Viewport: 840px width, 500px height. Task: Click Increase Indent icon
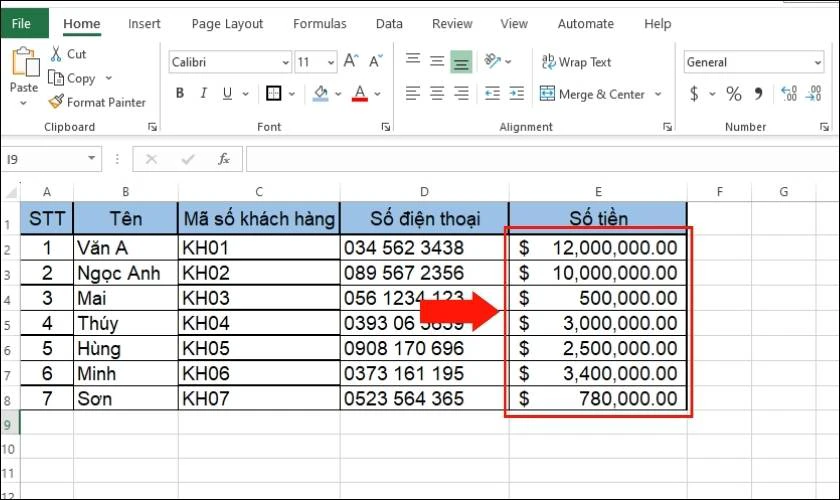[x=516, y=94]
